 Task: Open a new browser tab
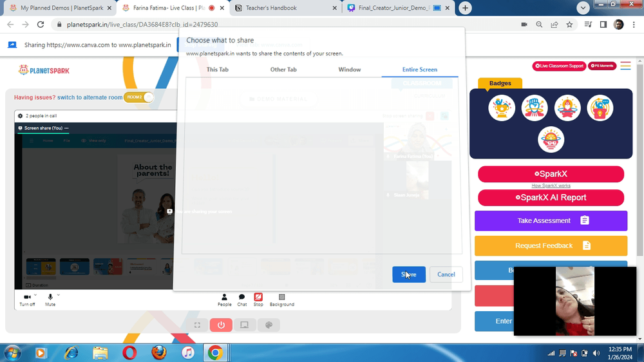point(465,8)
